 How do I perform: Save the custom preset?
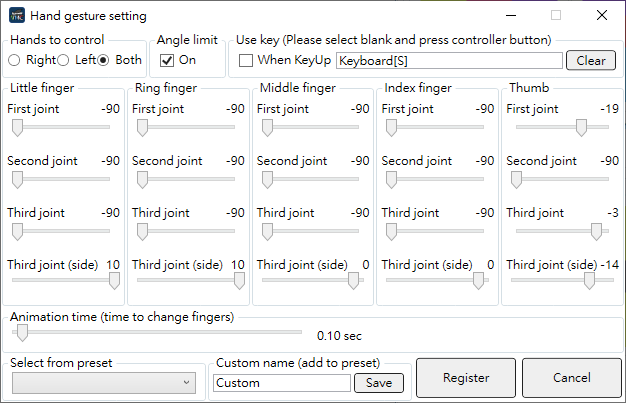click(379, 383)
